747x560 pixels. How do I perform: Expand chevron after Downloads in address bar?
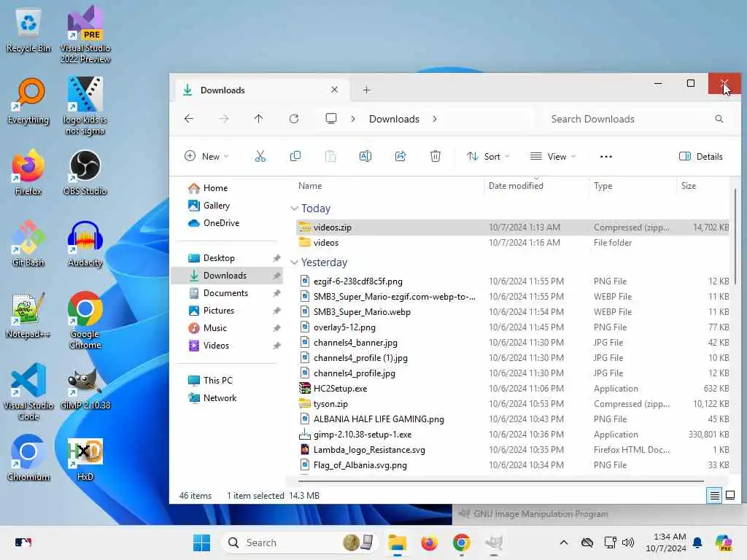coord(435,119)
